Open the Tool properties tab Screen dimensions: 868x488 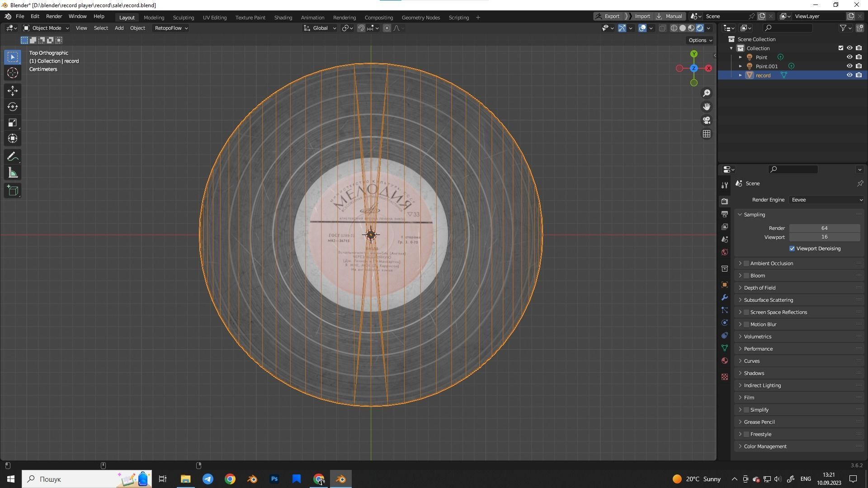pyautogui.click(x=725, y=185)
